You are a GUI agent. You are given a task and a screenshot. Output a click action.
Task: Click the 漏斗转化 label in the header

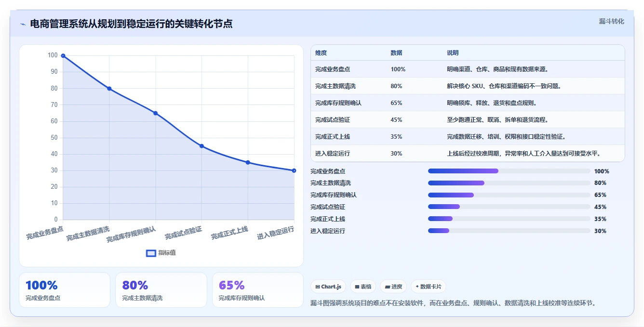click(611, 22)
